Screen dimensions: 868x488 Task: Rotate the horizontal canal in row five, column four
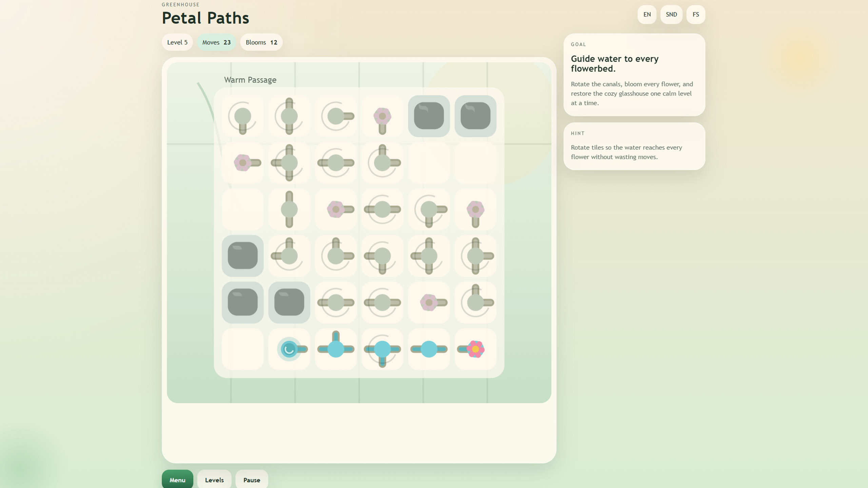(x=382, y=303)
